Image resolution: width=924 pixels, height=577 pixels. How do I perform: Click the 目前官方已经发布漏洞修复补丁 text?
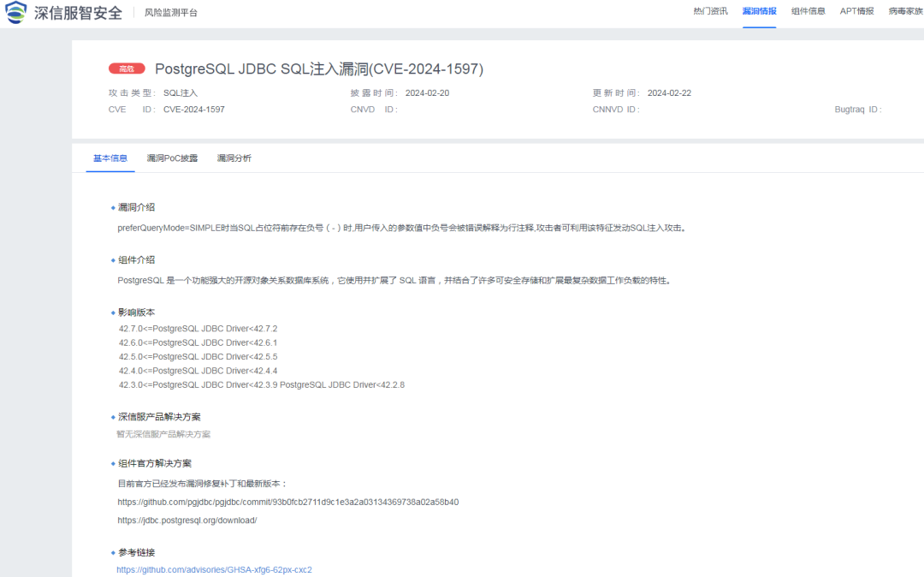click(202, 484)
